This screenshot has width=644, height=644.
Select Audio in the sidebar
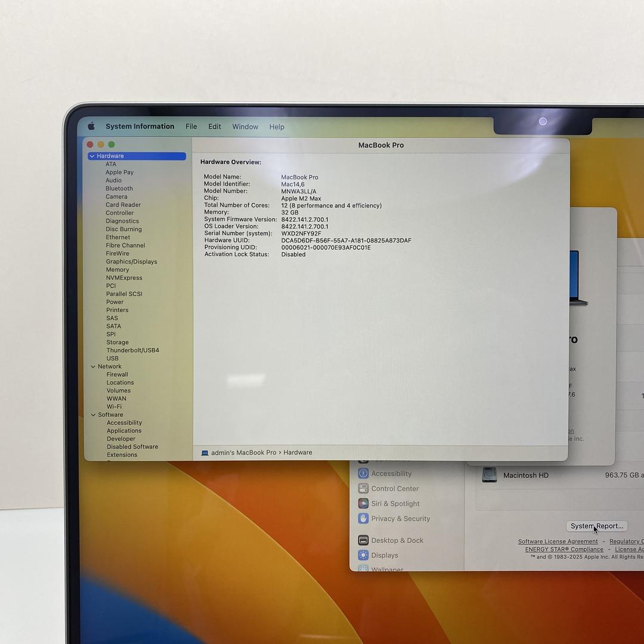coord(113,180)
